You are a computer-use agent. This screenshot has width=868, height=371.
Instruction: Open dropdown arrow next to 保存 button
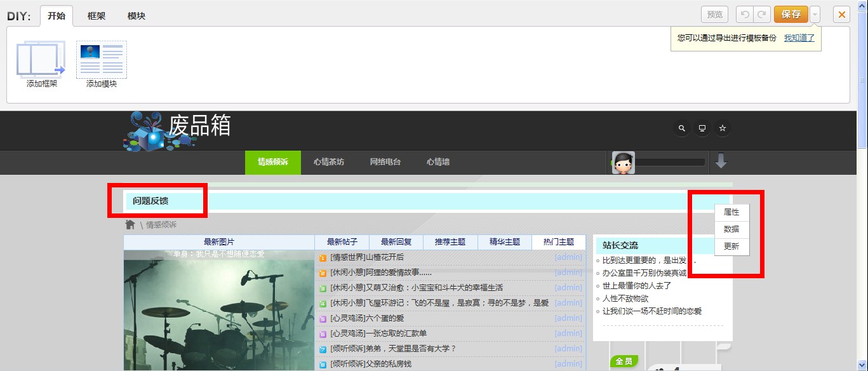coord(815,15)
